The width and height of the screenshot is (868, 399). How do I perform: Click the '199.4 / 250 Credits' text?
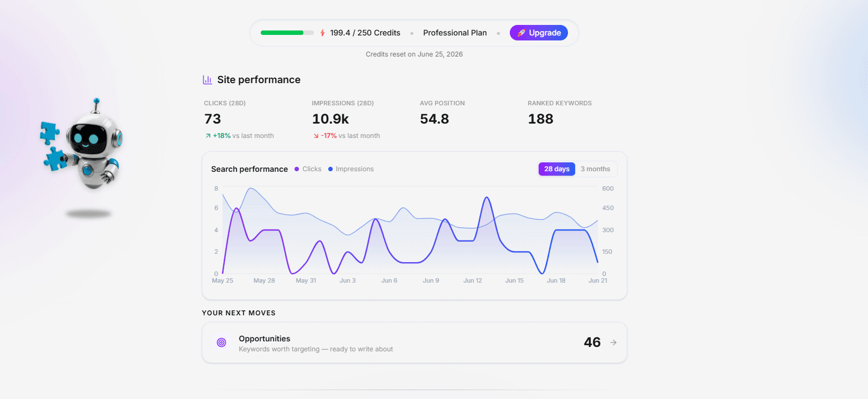(x=365, y=33)
